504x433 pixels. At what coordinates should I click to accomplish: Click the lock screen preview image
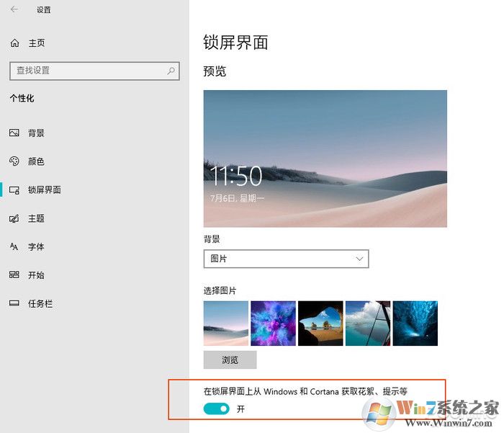coord(325,159)
